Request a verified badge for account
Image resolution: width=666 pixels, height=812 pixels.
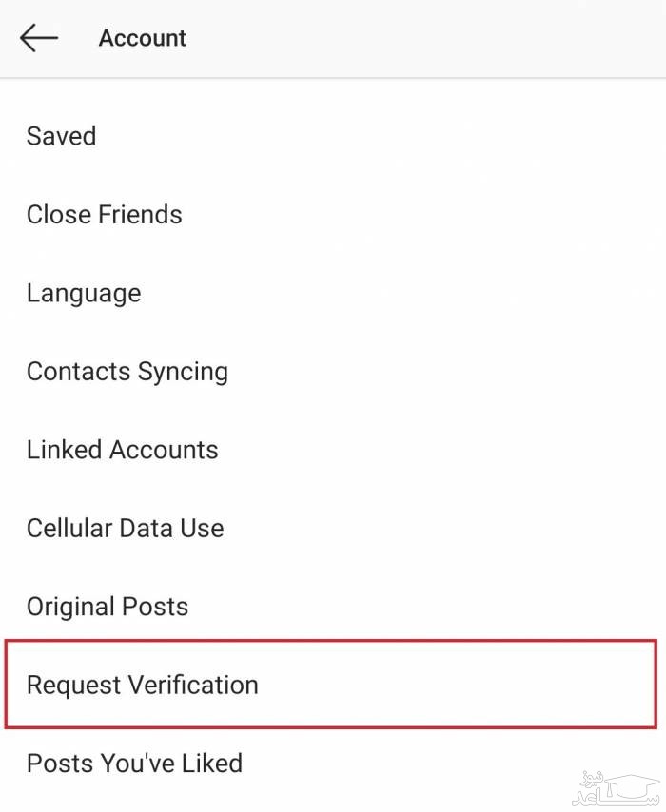[143, 685]
